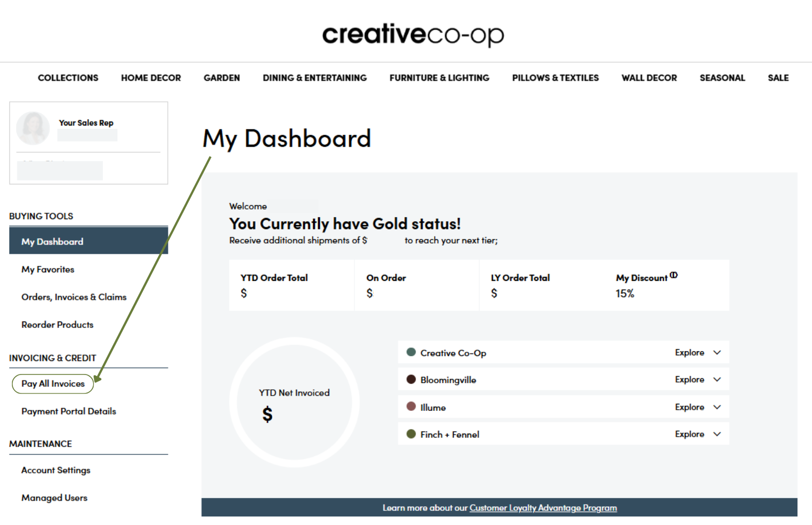Click the Your Sales Rep label
Screen dimensions: 812x525
point(86,123)
